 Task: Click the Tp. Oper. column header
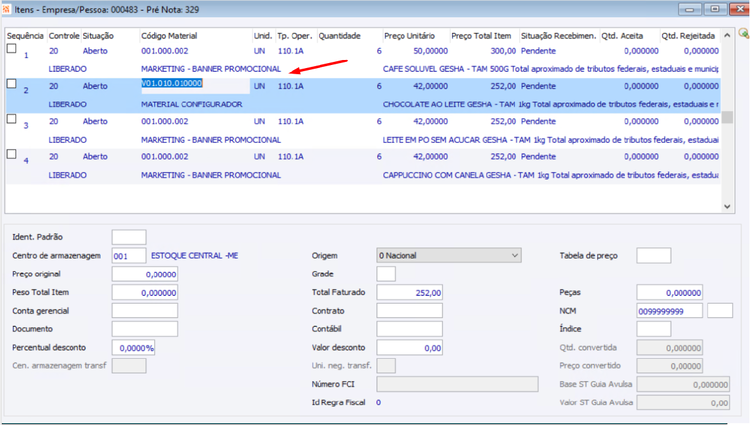(x=295, y=36)
